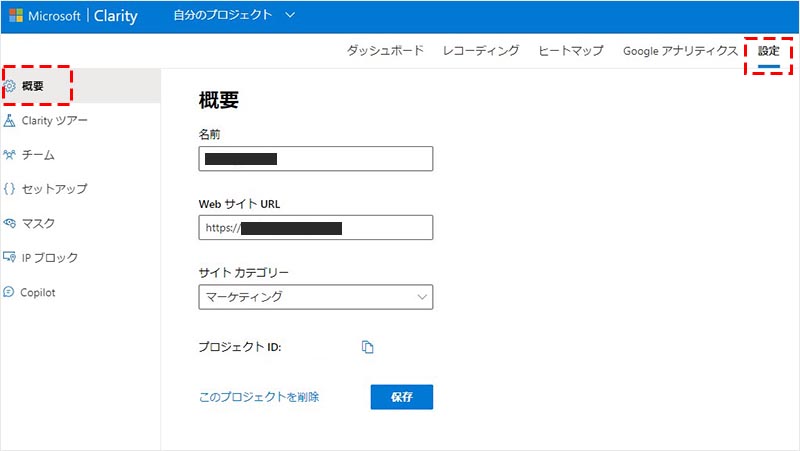Image resolution: width=800 pixels, height=451 pixels.
Task: Click the Clarity ツアー sidebar icon
Action: pyautogui.click(x=10, y=121)
